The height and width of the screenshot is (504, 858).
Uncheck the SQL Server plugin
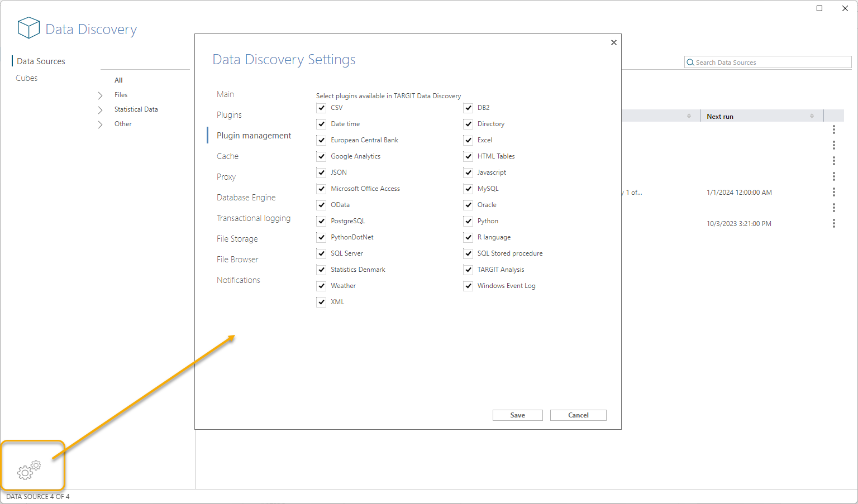pos(321,253)
